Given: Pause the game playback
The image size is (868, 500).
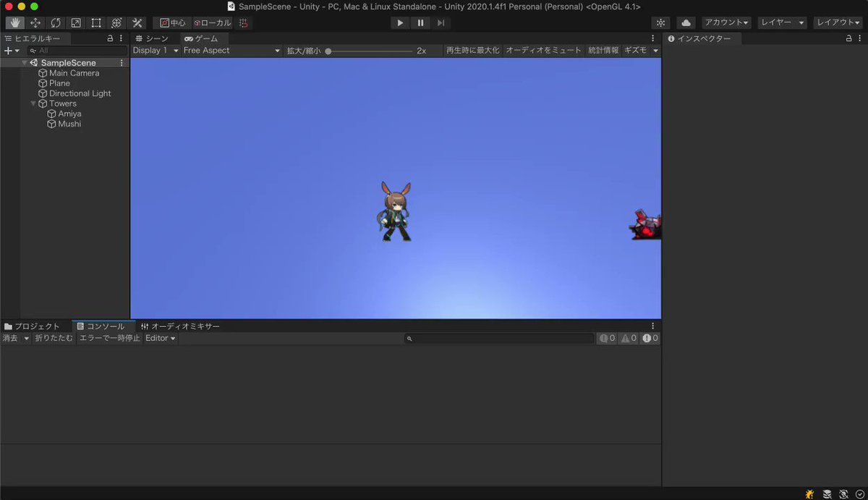Looking at the screenshot, I should pyautogui.click(x=420, y=22).
